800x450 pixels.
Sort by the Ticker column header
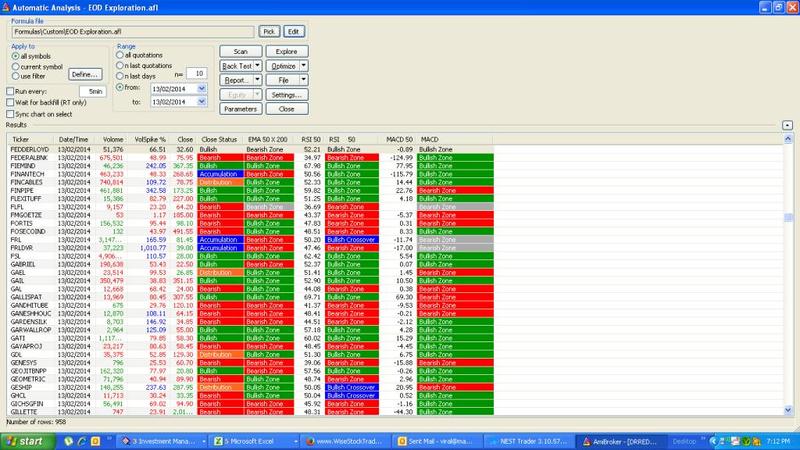[30, 139]
